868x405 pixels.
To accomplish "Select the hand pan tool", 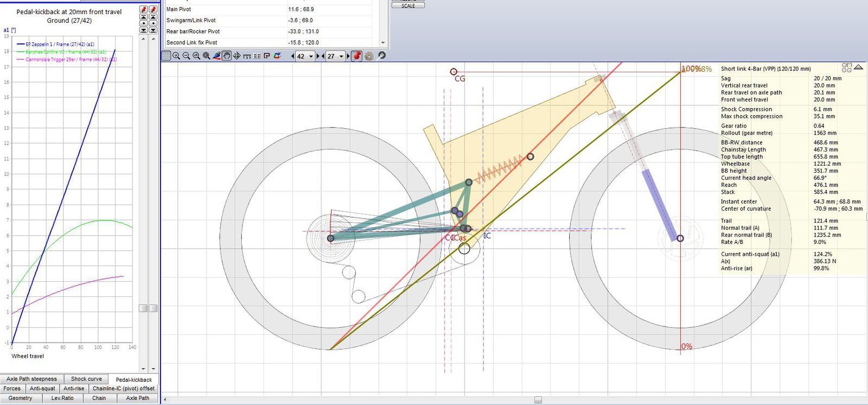I will click(x=227, y=56).
